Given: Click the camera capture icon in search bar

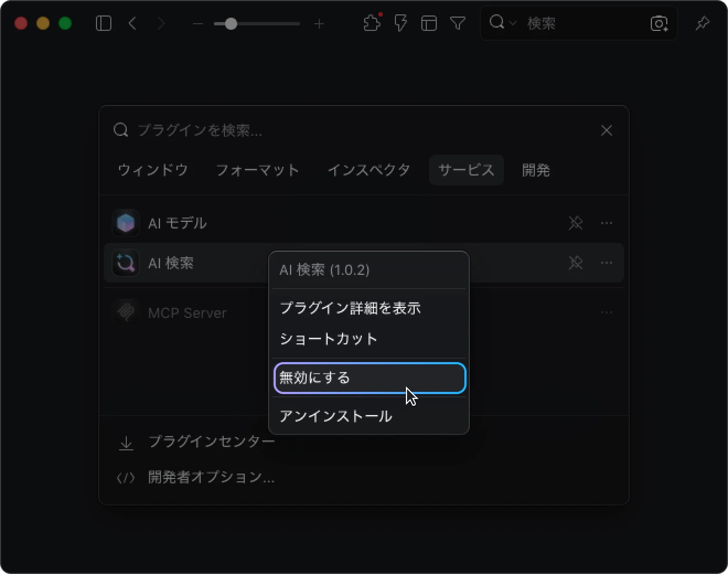Looking at the screenshot, I should (x=659, y=23).
